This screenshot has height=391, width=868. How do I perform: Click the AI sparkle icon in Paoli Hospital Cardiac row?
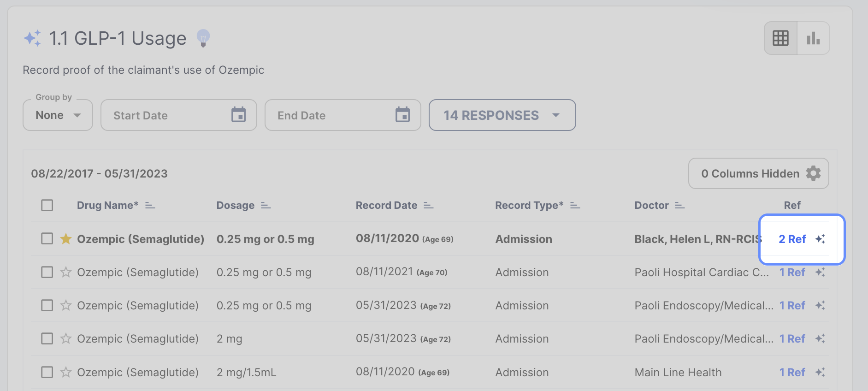820,272
